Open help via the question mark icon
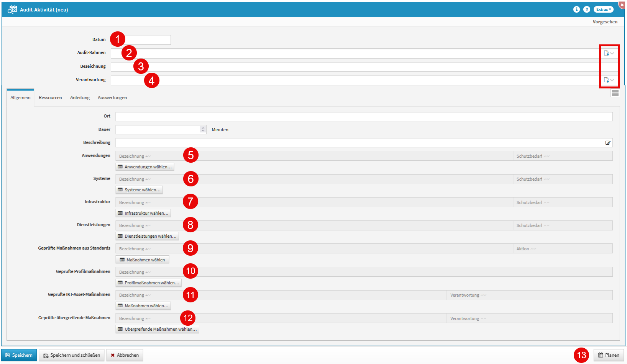 click(x=586, y=10)
